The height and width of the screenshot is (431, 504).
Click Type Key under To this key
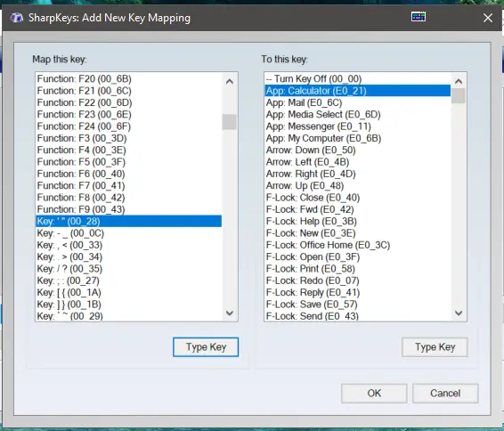point(435,347)
